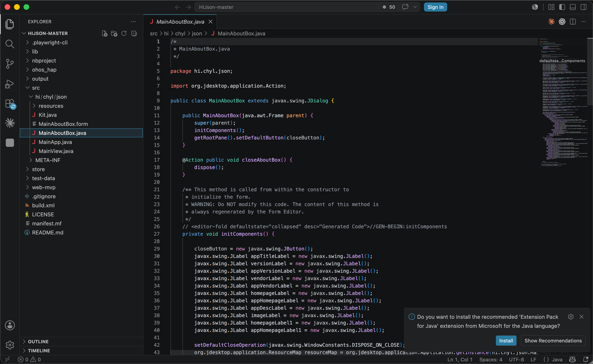
Task: Change indentation via Spaces: 4
Action: [491, 359]
